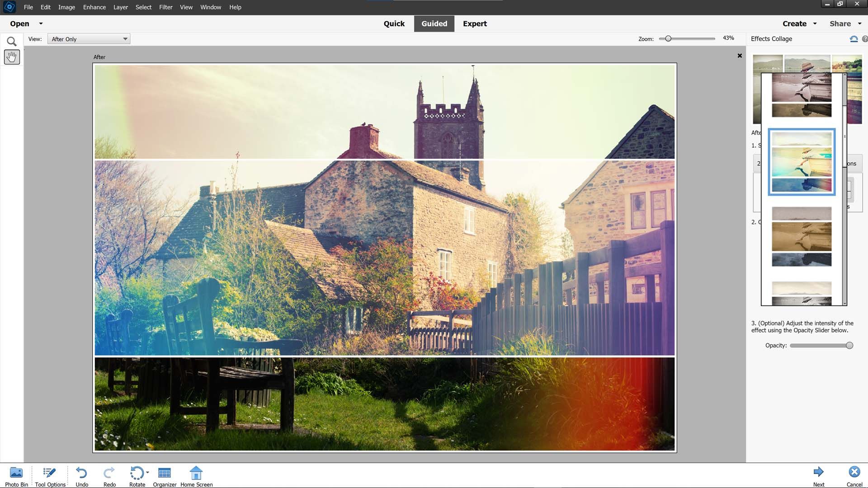The width and height of the screenshot is (868, 488).
Task: Expand the Rotate options arrow
Action: tap(147, 473)
